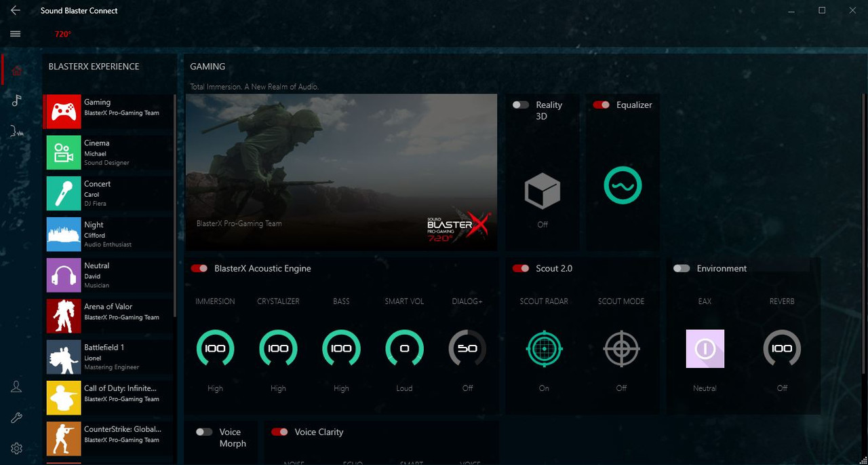Image resolution: width=868 pixels, height=465 pixels.
Task: Turn off the Scout 2.0 switch
Action: tap(521, 268)
